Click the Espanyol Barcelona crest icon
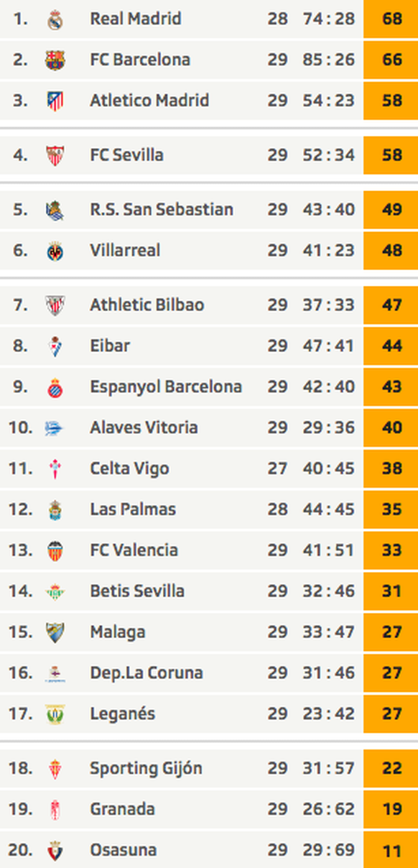418x868 pixels. (55, 387)
